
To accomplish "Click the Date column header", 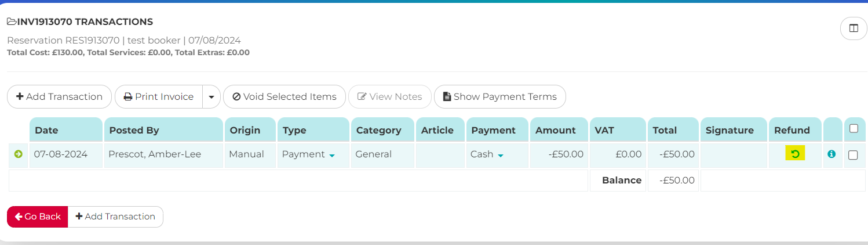I will (66, 130).
